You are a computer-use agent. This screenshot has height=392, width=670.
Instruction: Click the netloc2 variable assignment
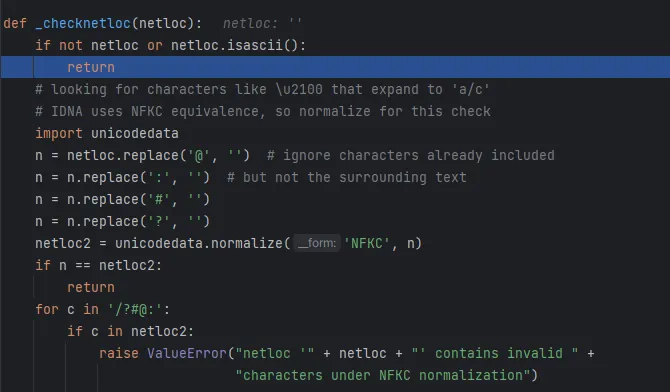click(63, 244)
